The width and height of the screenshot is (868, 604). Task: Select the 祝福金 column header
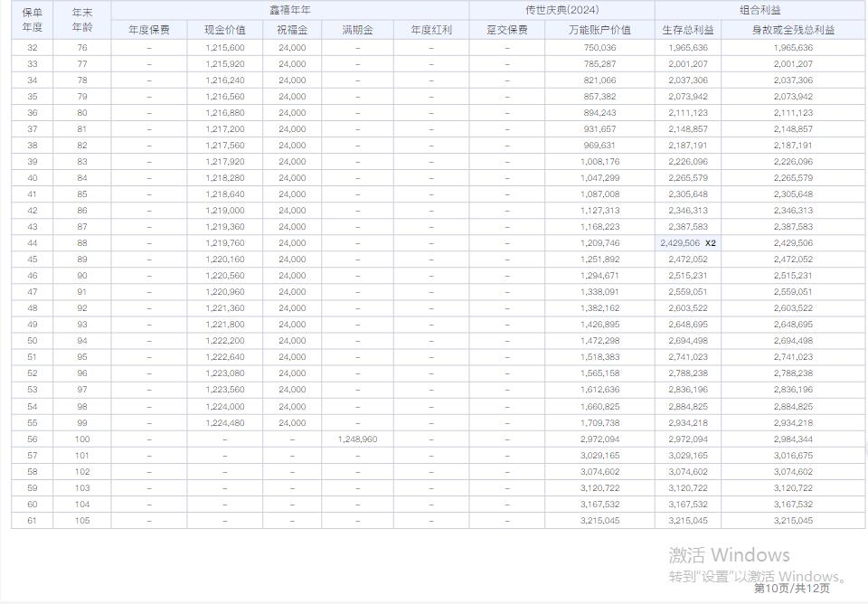[x=290, y=29]
